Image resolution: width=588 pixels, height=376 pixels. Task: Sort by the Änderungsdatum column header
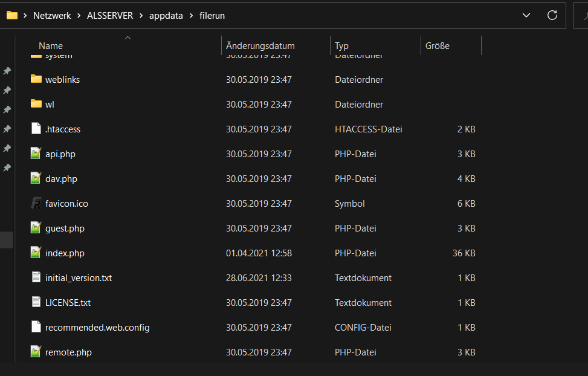(x=260, y=46)
